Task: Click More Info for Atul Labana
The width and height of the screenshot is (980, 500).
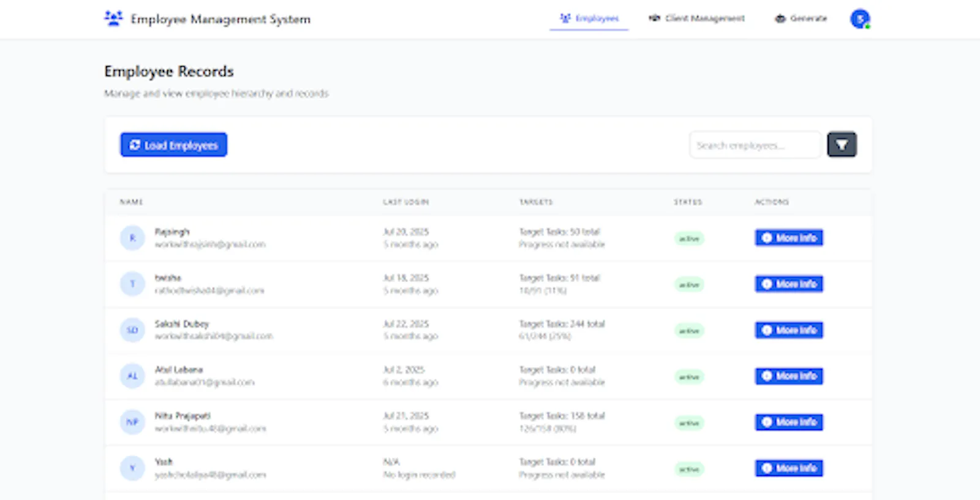Action: (x=789, y=376)
